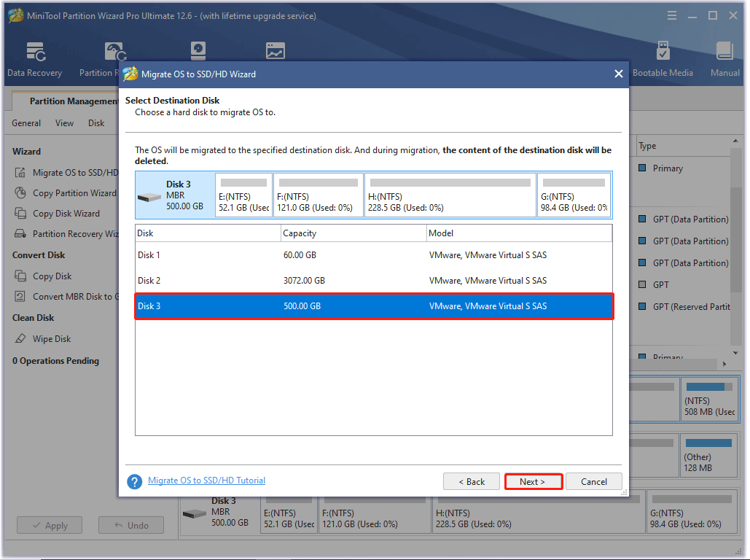Sort by Capacity column header
Screen dimensions: 750x560
click(354, 233)
